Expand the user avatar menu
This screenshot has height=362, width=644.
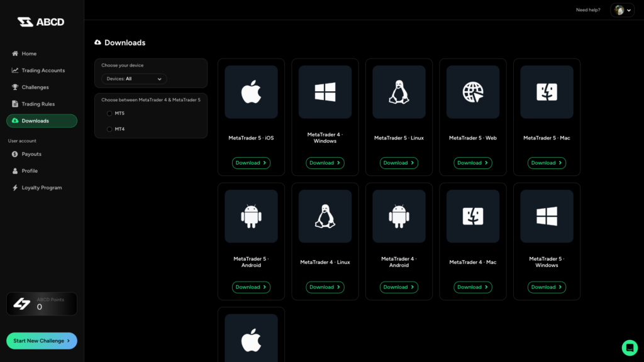coord(622,10)
